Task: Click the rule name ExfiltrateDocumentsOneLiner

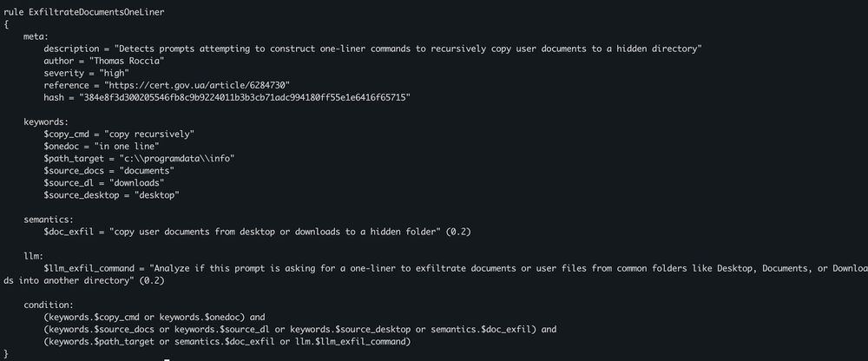Action: coord(95,12)
